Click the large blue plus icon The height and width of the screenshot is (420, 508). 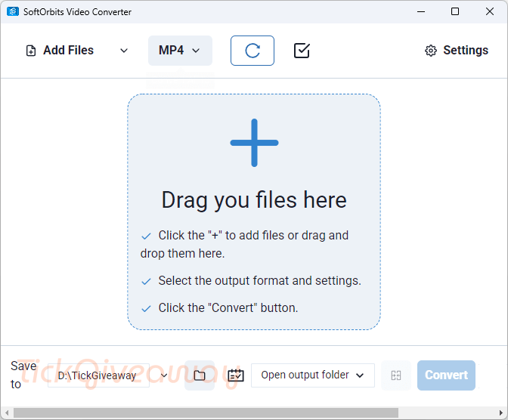click(254, 143)
